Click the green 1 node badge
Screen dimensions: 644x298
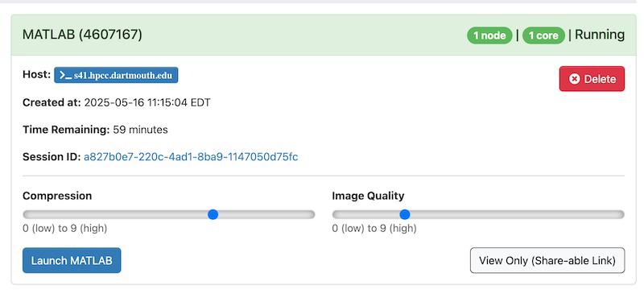pos(489,35)
